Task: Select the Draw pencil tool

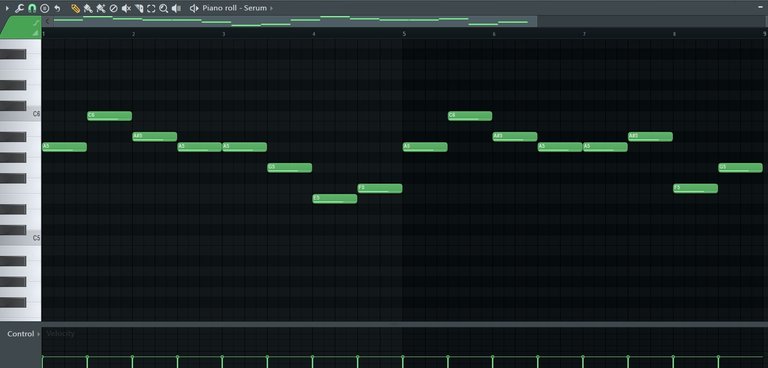Action: 75,8
